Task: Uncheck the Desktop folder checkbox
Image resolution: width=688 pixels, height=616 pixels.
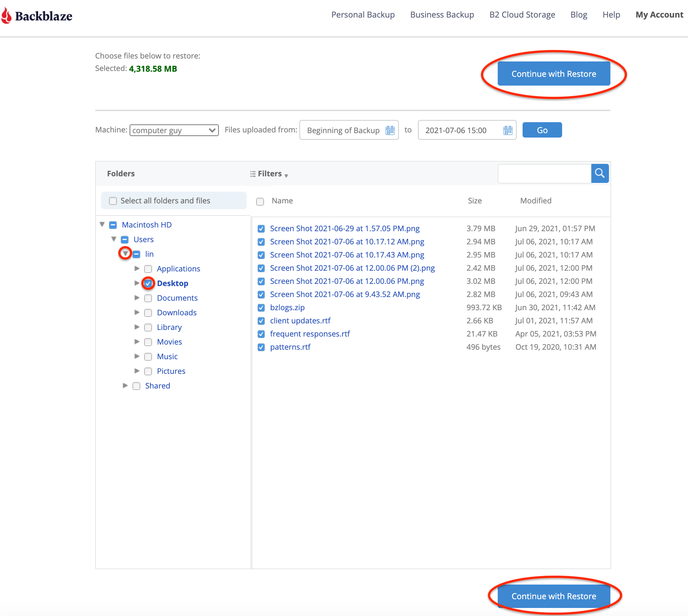Action: coord(148,283)
